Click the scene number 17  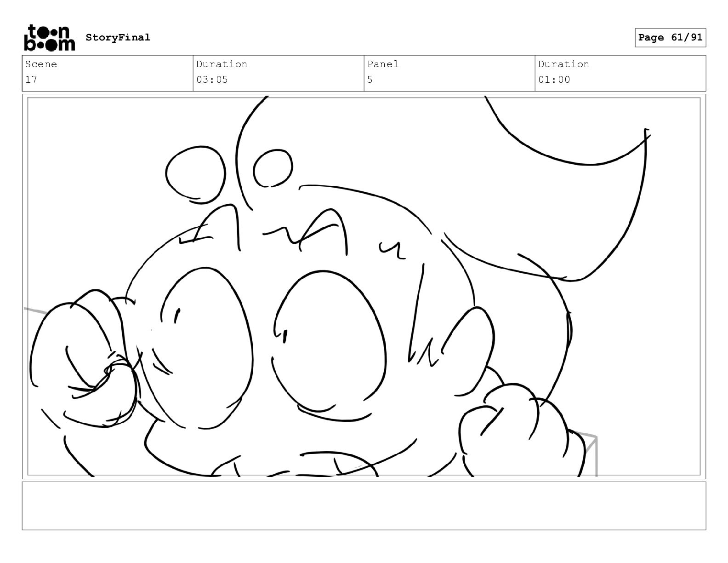click(31, 80)
